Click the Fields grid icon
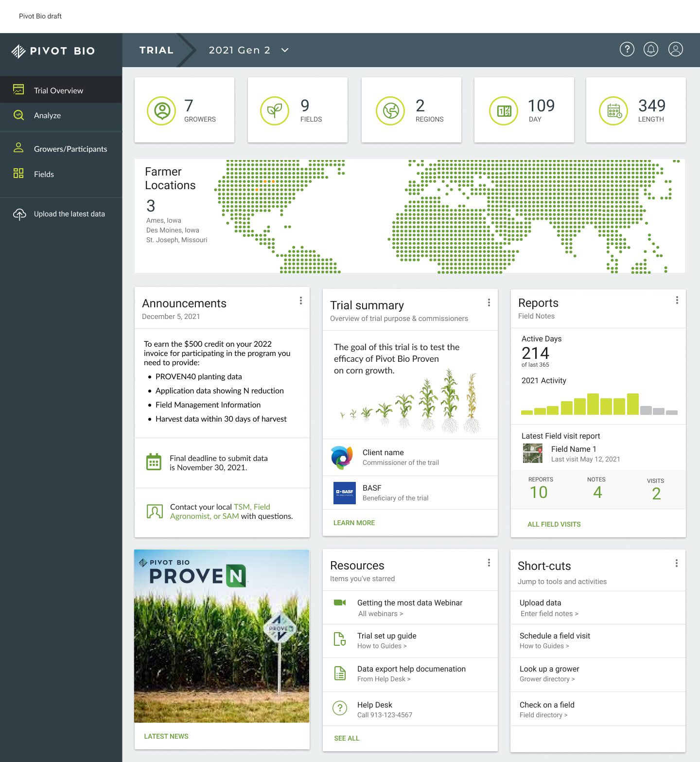The height and width of the screenshot is (762, 700). coord(18,173)
